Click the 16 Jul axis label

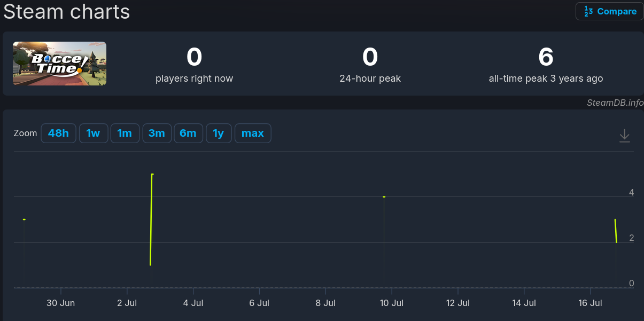click(590, 303)
